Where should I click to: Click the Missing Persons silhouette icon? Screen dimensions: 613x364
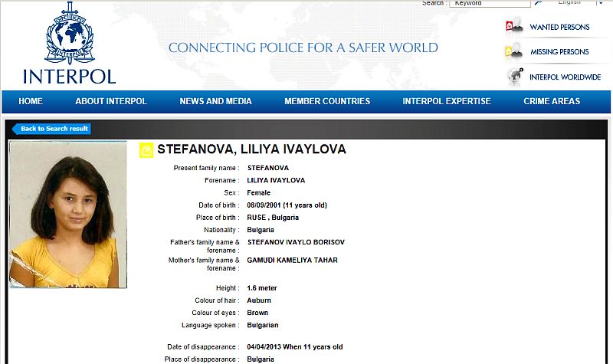pos(514,51)
